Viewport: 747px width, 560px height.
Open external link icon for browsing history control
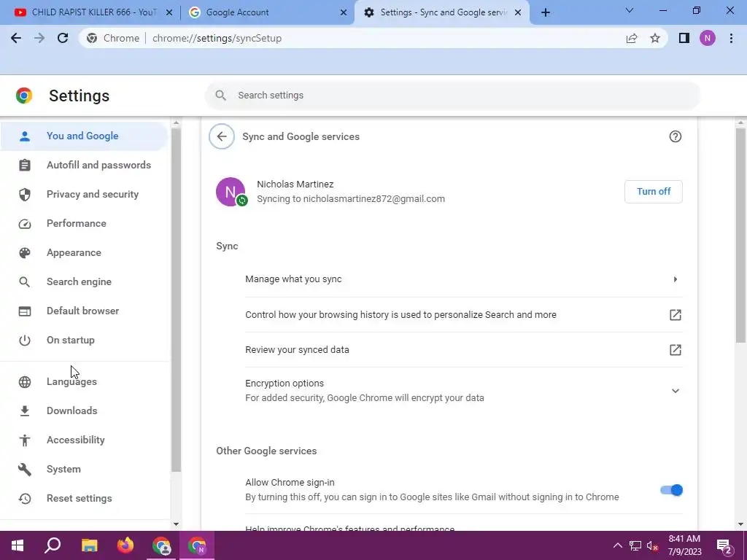[x=675, y=315]
